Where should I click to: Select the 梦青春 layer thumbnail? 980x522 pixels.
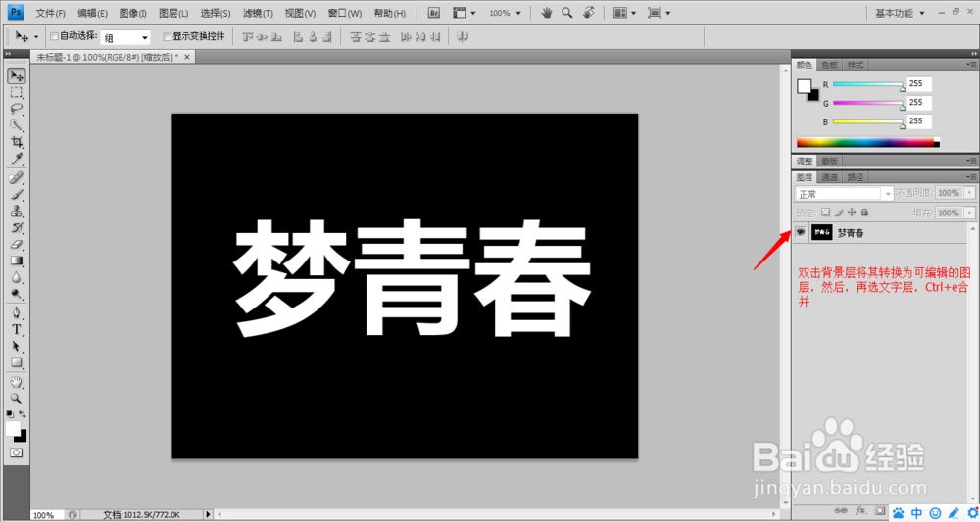(822, 233)
